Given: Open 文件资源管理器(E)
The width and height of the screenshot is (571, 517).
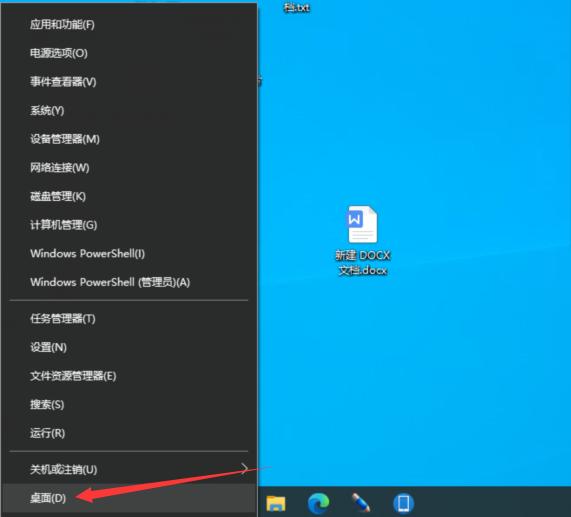Looking at the screenshot, I should tap(129, 376).
